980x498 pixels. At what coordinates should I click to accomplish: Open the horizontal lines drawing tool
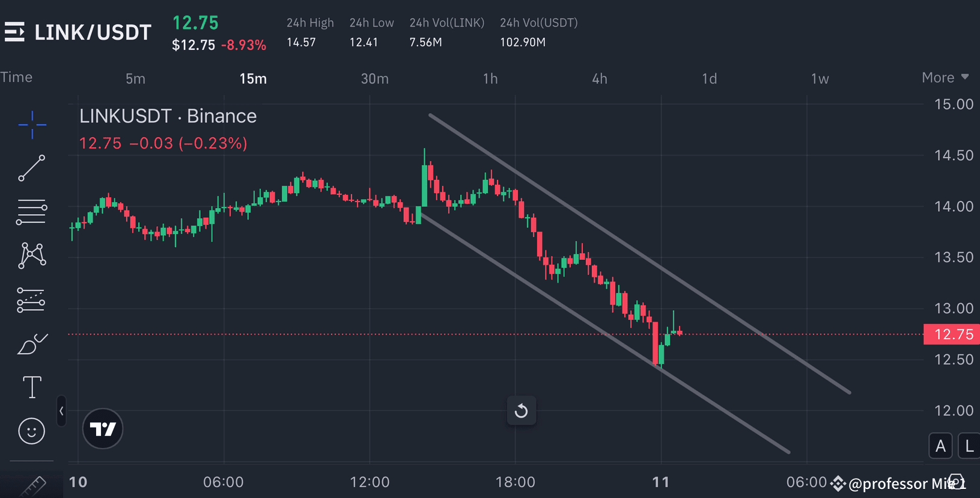pos(32,212)
